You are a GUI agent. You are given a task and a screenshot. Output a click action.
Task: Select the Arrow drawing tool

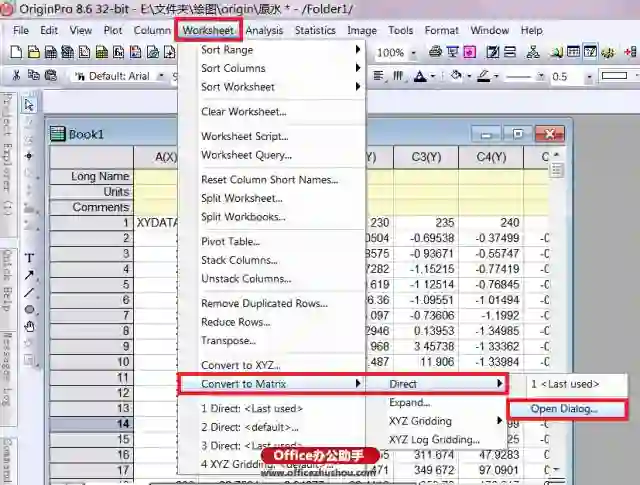click(x=29, y=275)
